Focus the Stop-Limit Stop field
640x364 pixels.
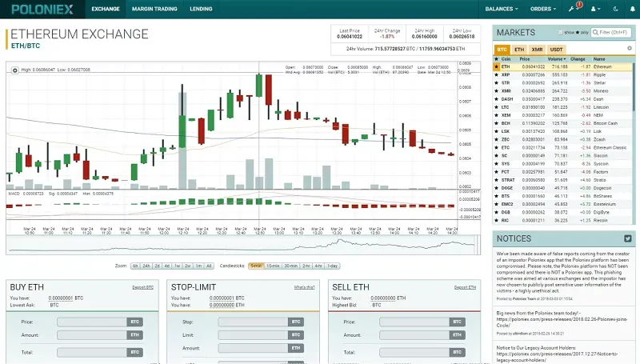tap(253, 322)
